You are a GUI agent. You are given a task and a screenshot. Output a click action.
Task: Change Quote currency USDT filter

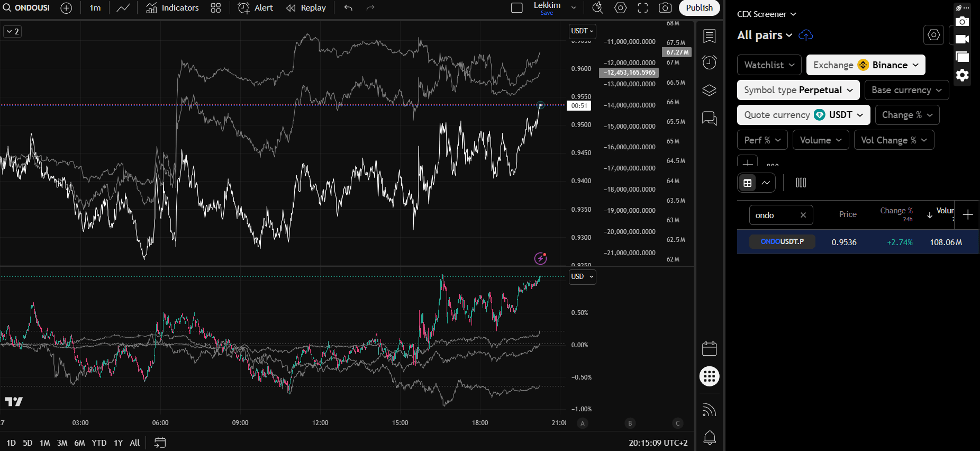point(803,115)
